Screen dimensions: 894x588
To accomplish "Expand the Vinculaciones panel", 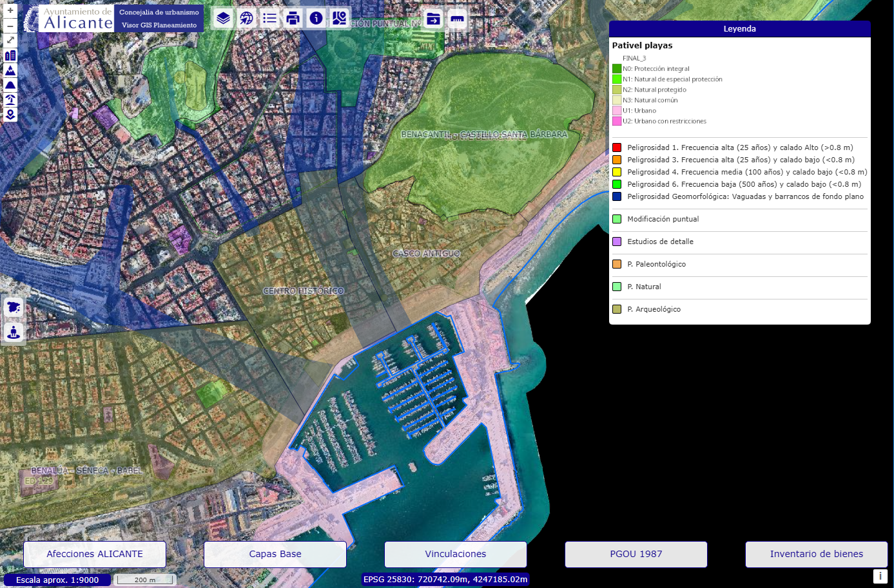I will (456, 554).
